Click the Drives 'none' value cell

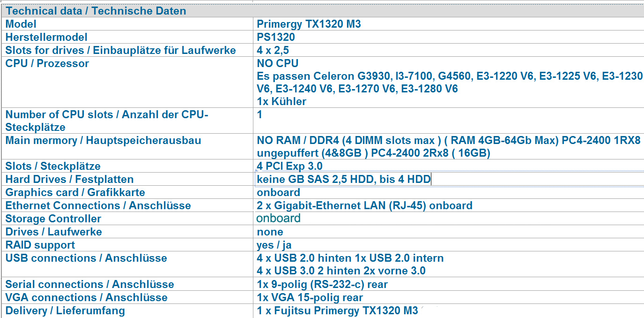click(270, 232)
